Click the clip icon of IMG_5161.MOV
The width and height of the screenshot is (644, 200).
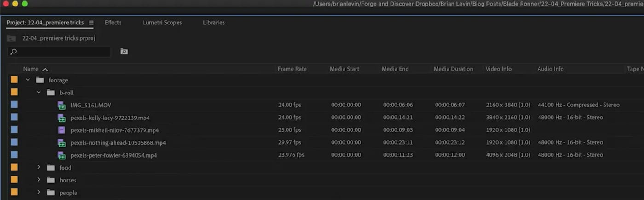(62, 105)
